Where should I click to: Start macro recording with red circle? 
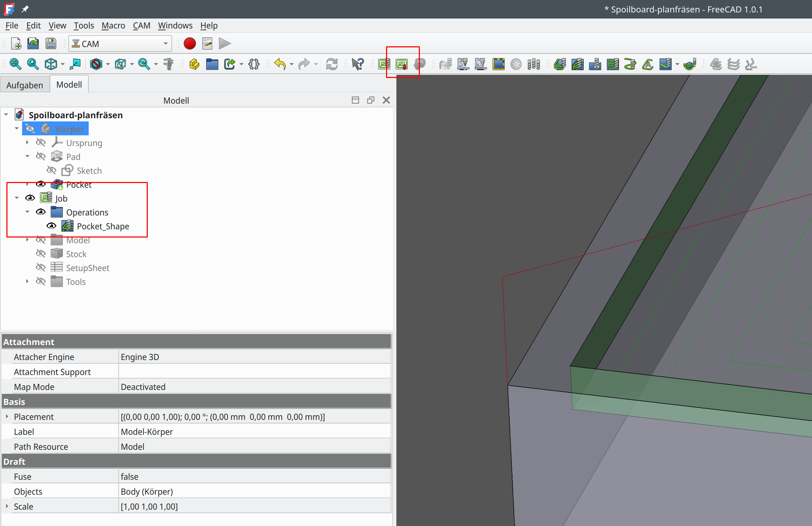click(x=190, y=44)
